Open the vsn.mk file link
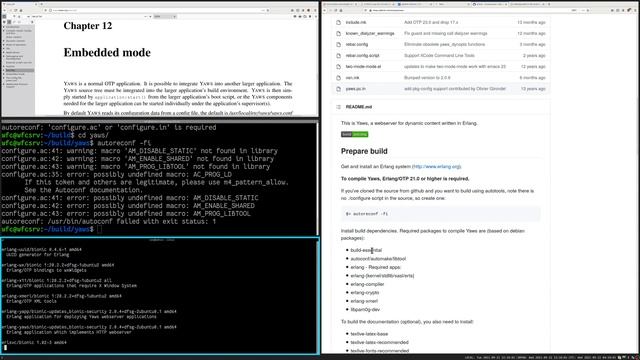This screenshot has width=640, height=360. [x=352, y=78]
